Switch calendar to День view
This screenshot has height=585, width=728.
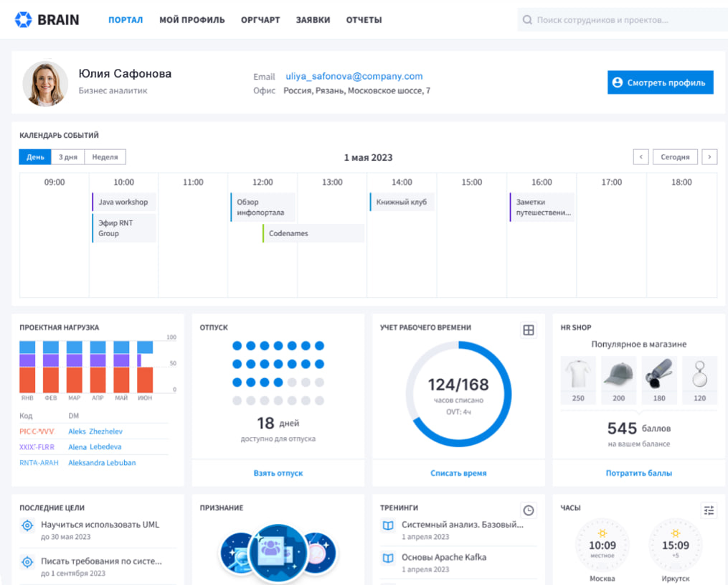35,157
